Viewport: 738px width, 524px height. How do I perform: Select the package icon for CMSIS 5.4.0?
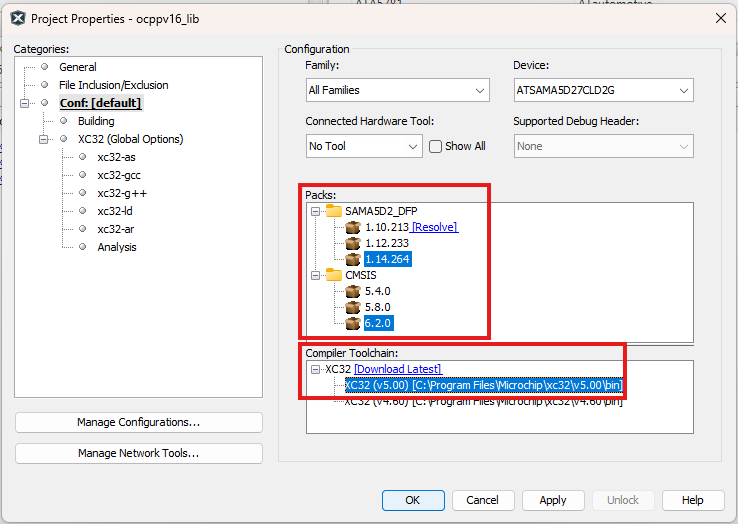coord(353,291)
